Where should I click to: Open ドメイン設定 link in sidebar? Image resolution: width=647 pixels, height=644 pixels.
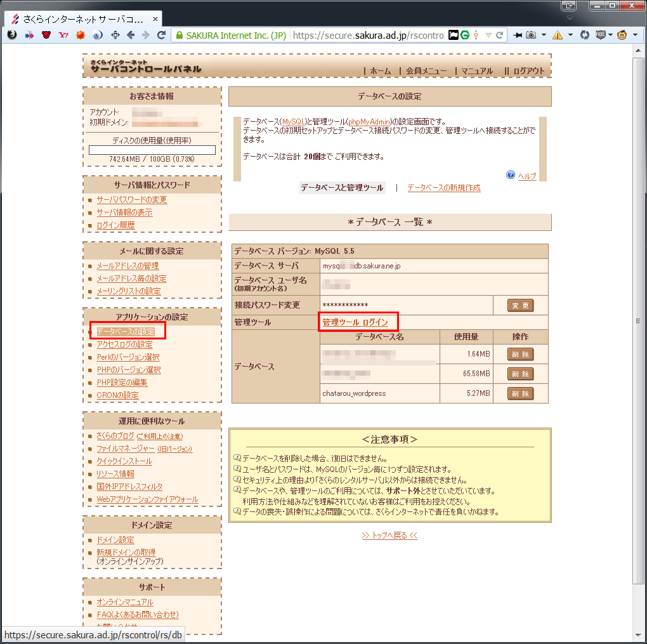click(115, 540)
